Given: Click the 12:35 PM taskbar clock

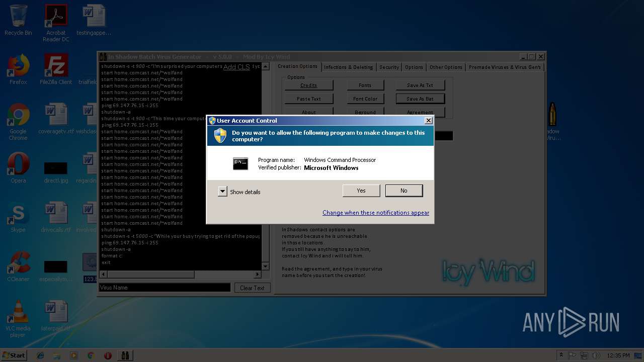Looking at the screenshot, I should [x=618, y=355].
